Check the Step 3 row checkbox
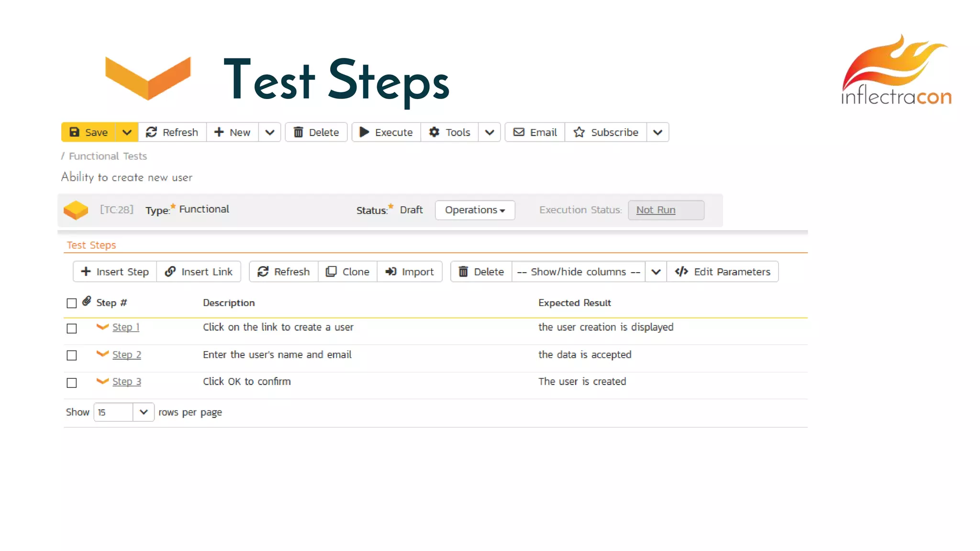 click(x=72, y=383)
